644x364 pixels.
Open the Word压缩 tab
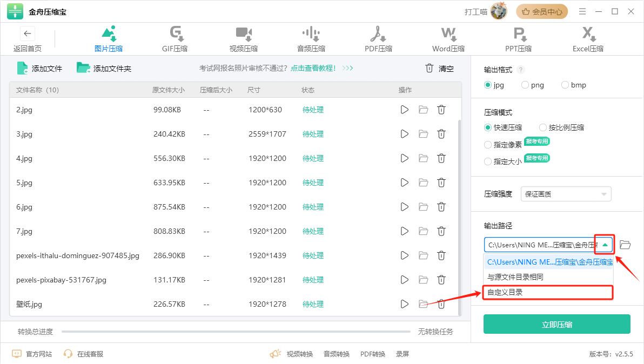(x=448, y=39)
